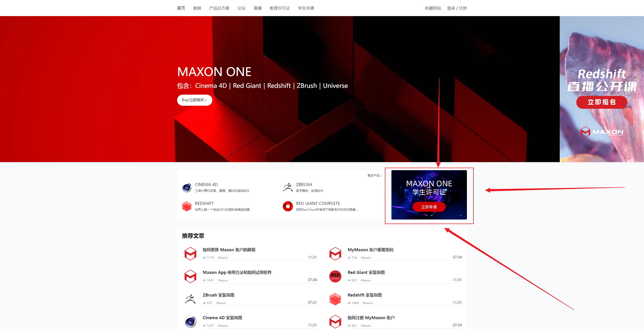The width and height of the screenshot is (644, 329).
Task: Click the MAXON ONE 学生许可证 banner image
Action: (x=429, y=195)
